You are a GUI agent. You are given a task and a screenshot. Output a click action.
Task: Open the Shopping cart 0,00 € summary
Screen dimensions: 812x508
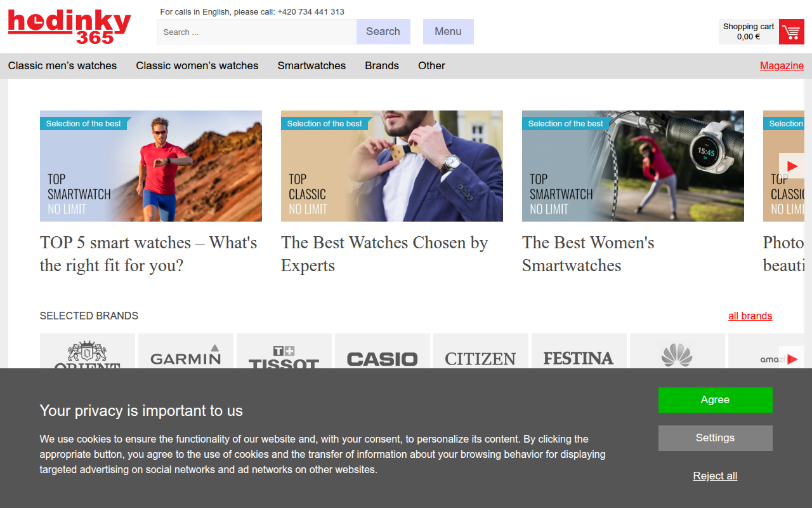[x=749, y=32]
